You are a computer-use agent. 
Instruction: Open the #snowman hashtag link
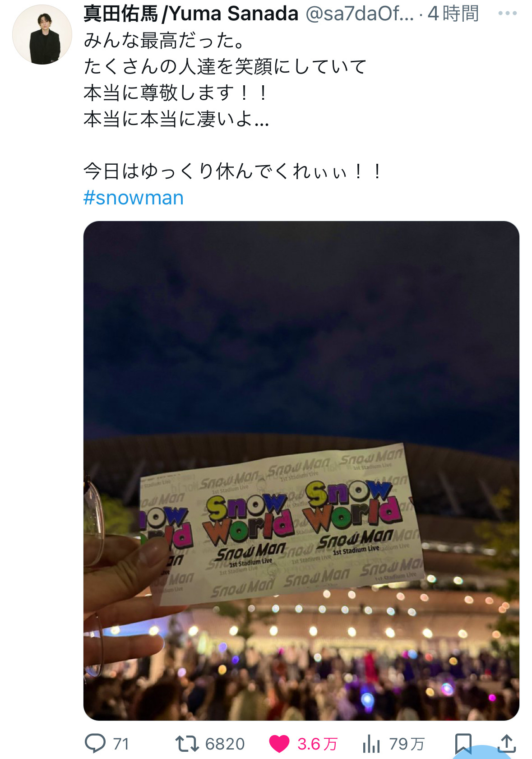[134, 198]
